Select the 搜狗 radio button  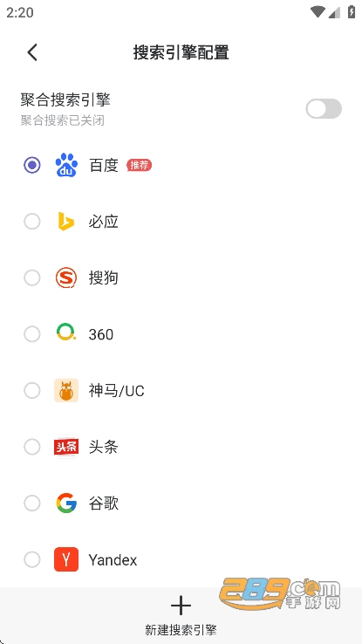[x=32, y=278]
